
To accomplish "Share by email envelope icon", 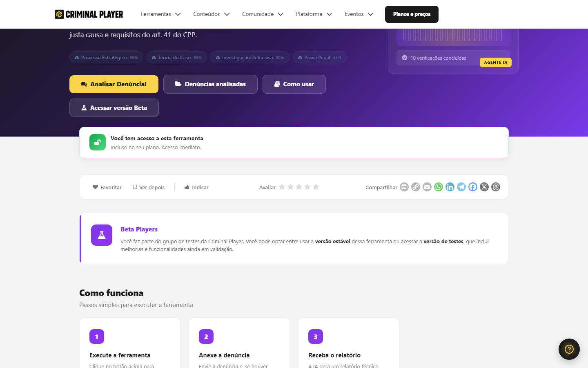I will pos(427,187).
